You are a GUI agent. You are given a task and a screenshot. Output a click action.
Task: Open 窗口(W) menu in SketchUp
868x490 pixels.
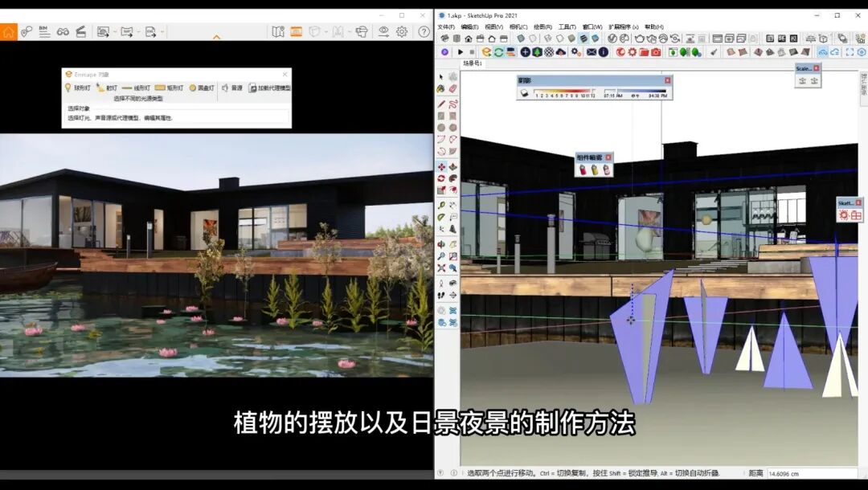[592, 27]
